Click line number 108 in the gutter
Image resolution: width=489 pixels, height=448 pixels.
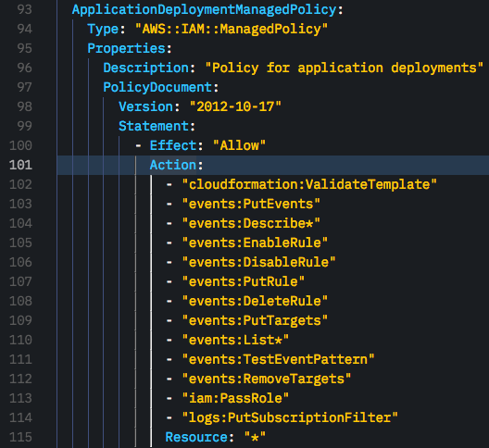20,301
